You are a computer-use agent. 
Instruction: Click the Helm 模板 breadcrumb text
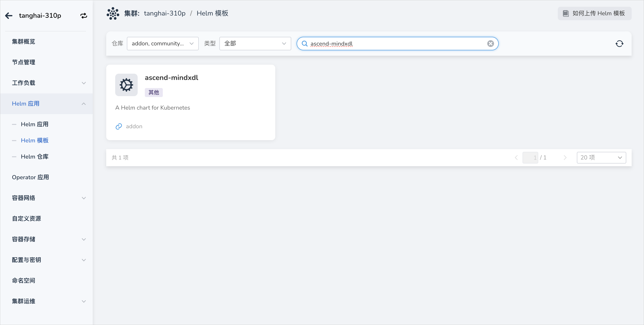click(x=212, y=13)
